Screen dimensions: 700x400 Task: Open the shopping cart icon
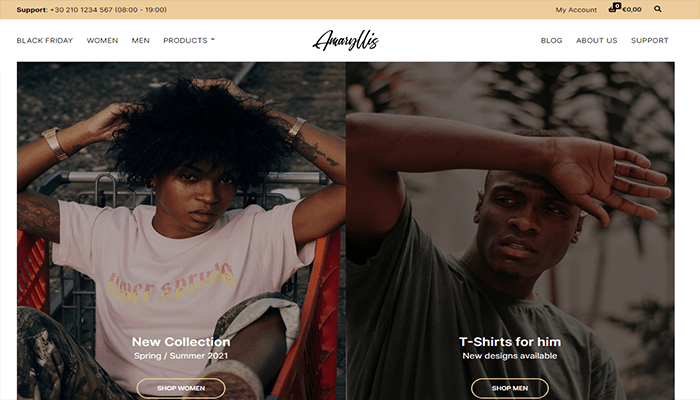coord(613,8)
